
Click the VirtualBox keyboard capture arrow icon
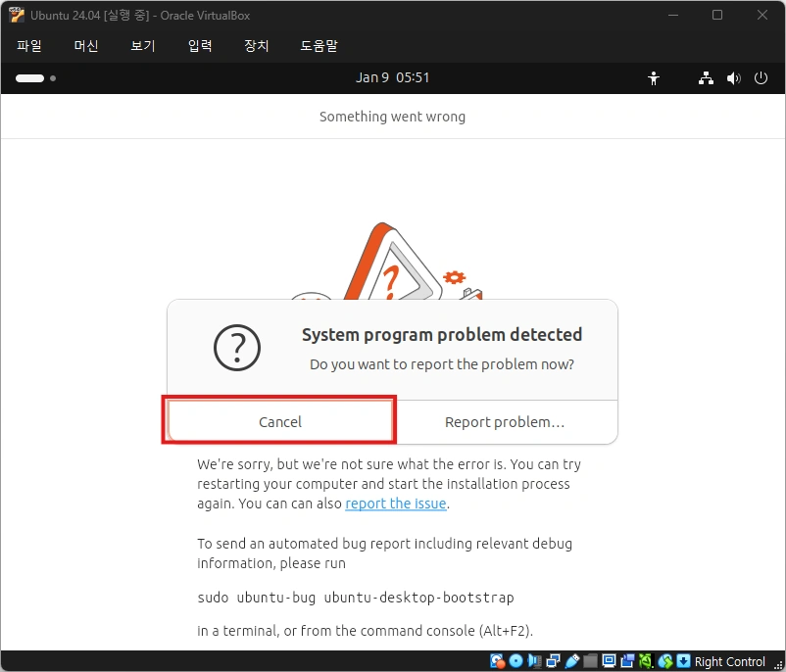[683, 661]
